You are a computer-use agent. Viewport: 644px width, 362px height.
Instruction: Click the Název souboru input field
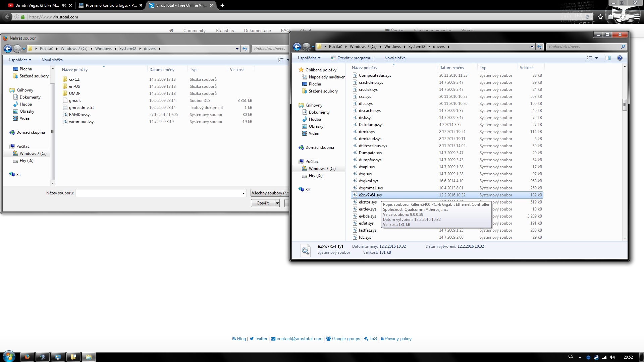point(158,193)
